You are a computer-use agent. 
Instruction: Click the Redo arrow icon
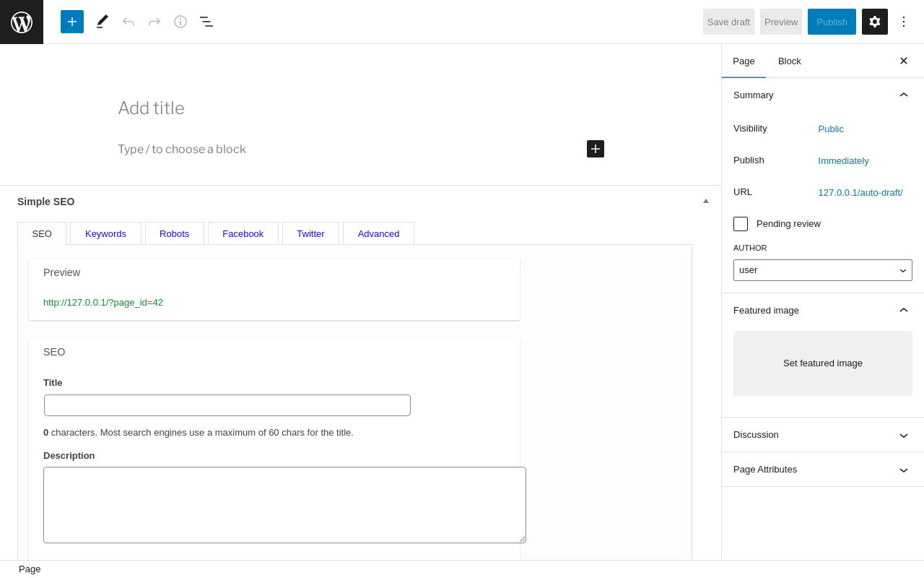(154, 22)
